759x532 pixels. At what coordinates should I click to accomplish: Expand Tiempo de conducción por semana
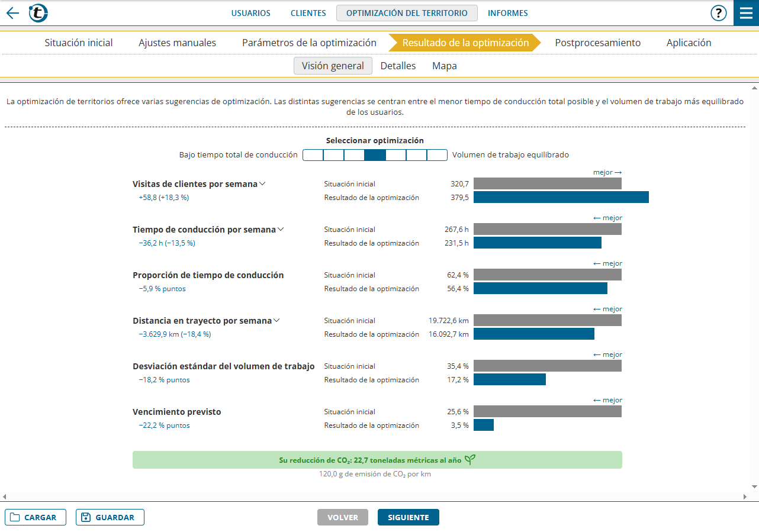coord(281,229)
